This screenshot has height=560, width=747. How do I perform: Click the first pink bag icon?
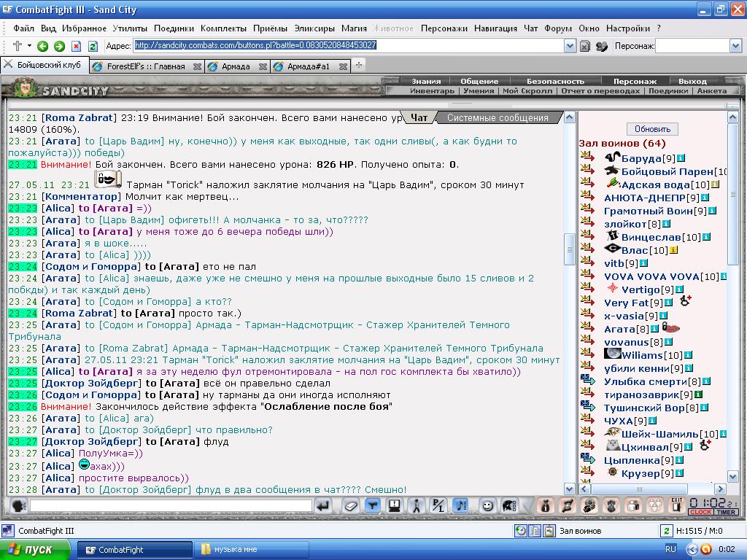pyautogui.click(x=546, y=506)
